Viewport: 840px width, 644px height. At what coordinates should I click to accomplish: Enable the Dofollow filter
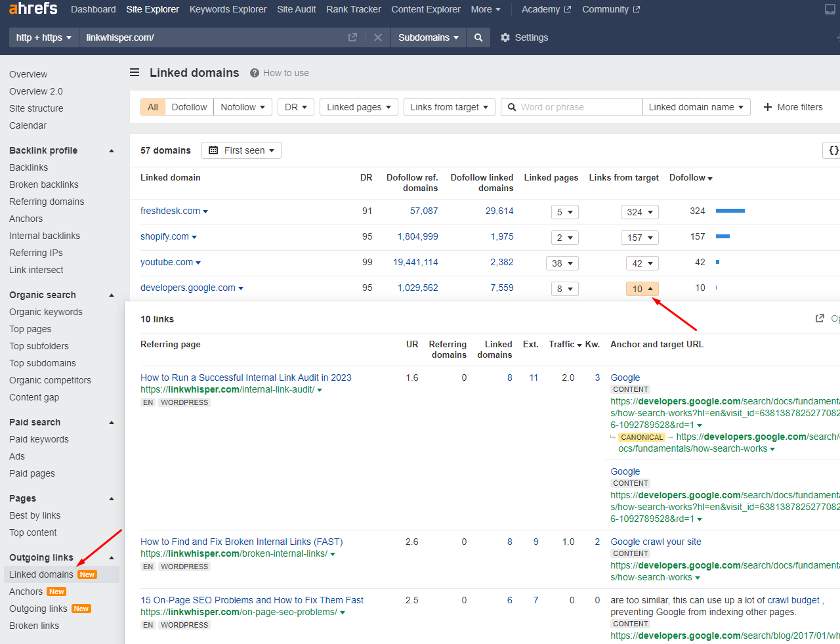189,106
